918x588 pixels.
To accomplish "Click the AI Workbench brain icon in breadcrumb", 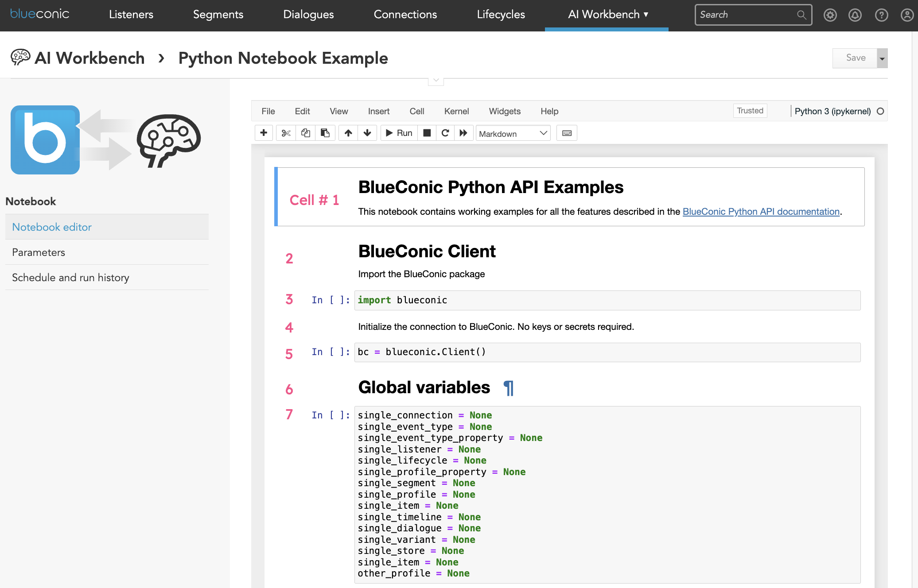I will pos(20,57).
